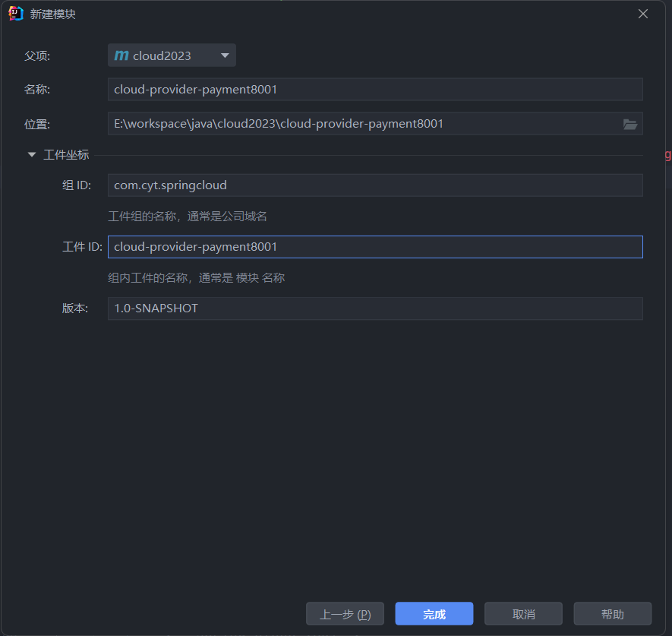Click the 新建模块 dialog title text
Viewport: 672px width, 636px height.
tap(52, 14)
